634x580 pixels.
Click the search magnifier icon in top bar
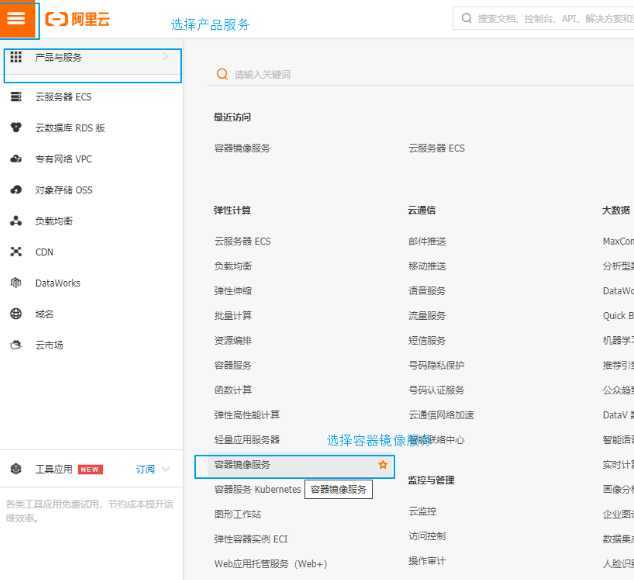[467, 18]
